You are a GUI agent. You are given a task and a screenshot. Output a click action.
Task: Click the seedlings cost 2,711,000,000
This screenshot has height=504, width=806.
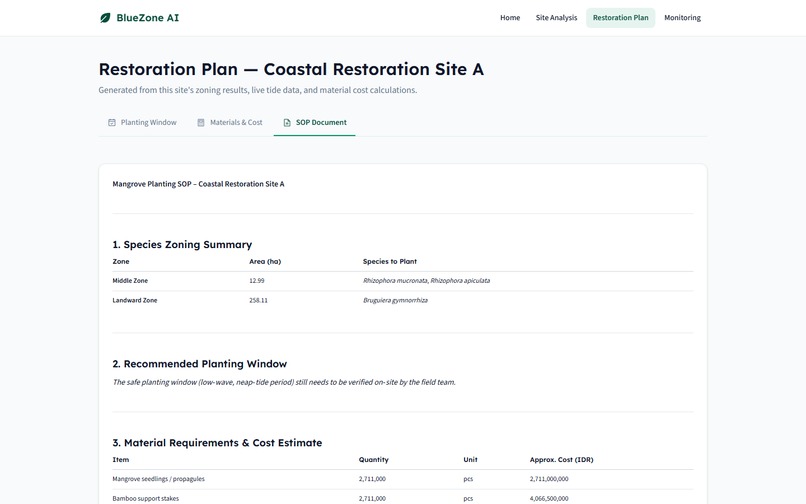pyautogui.click(x=549, y=479)
